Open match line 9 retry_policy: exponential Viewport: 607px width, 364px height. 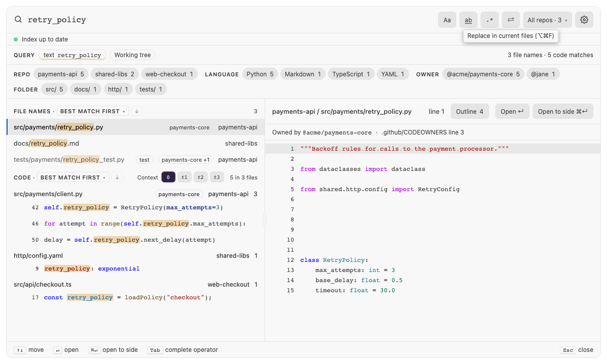[136, 268]
